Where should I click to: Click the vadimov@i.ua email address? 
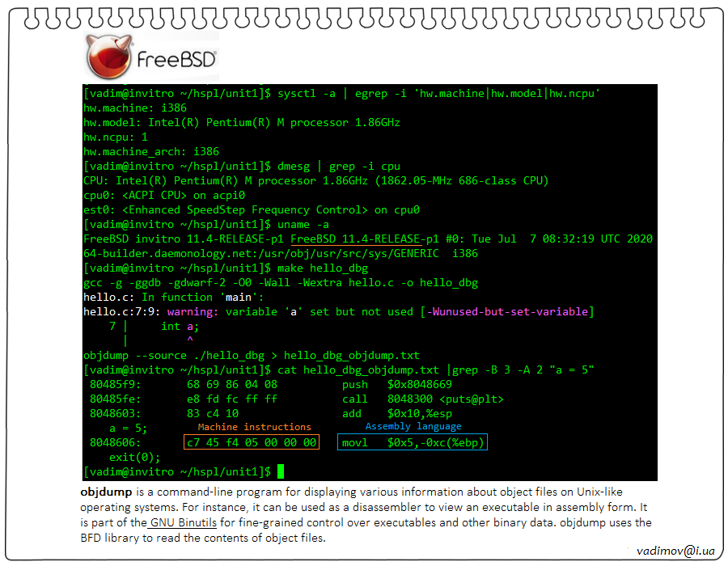(x=675, y=550)
